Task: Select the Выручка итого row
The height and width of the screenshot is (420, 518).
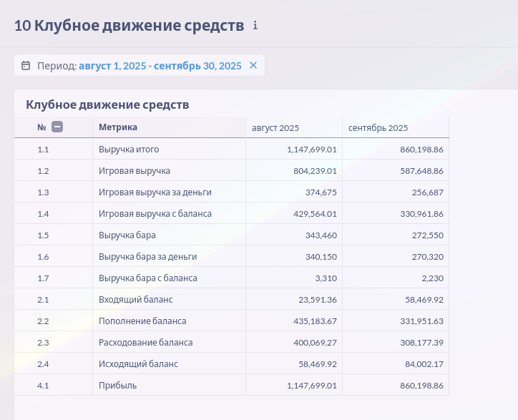Action: pyautogui.click(x=129, y=150)
